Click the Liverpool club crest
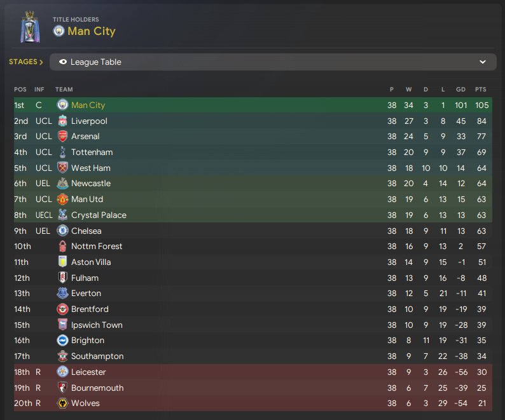The width and height of the screenshot is (505, 420). pyautogui.click(x=62, y=121)
